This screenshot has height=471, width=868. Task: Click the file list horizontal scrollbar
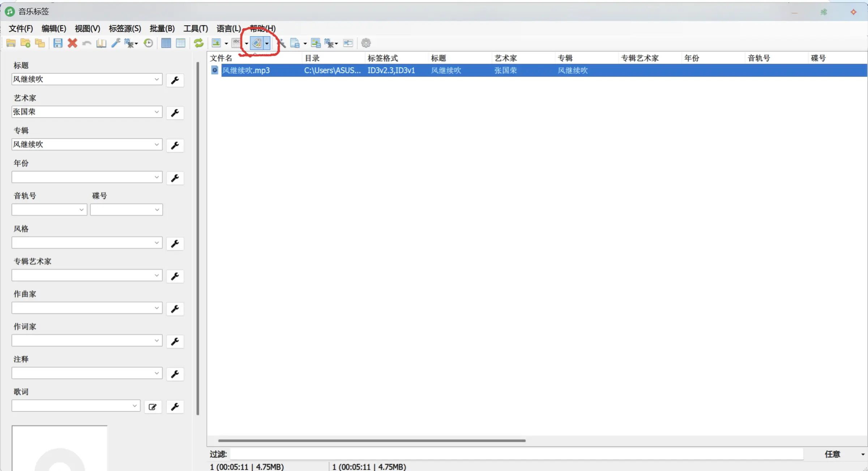coord(372,441)
